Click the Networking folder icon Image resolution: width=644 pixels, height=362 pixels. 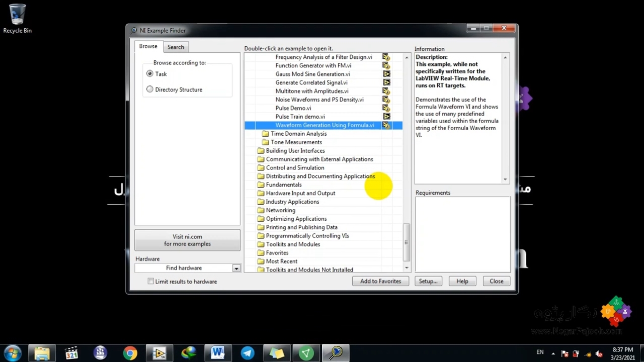point(260,211)
